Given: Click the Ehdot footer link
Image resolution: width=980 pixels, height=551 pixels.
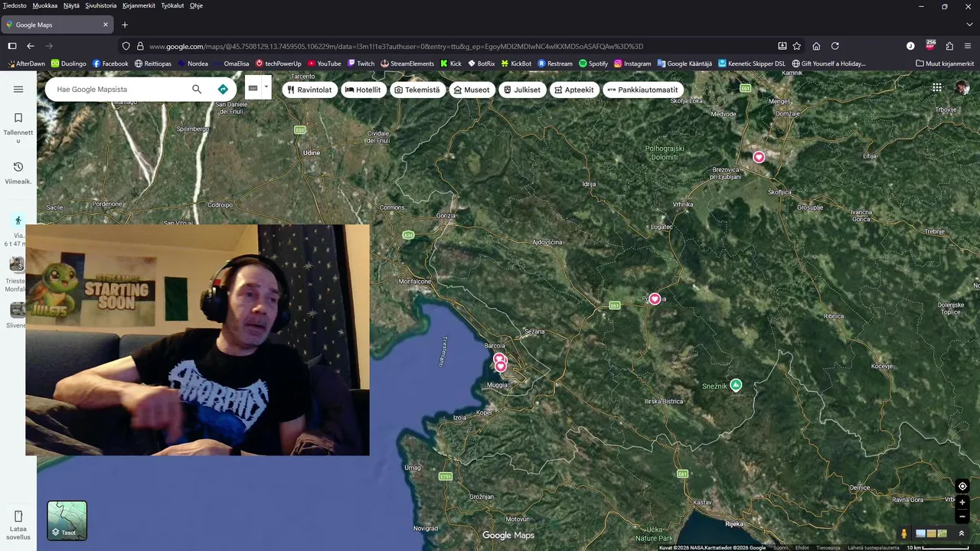Looking at the screenshot, I should (x=802, y=547).
